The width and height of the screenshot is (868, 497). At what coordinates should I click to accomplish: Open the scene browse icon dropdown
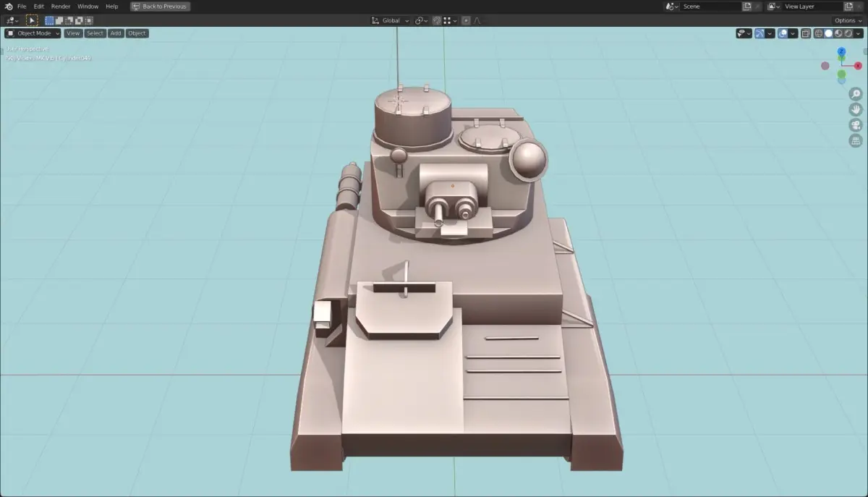point(671,6)
